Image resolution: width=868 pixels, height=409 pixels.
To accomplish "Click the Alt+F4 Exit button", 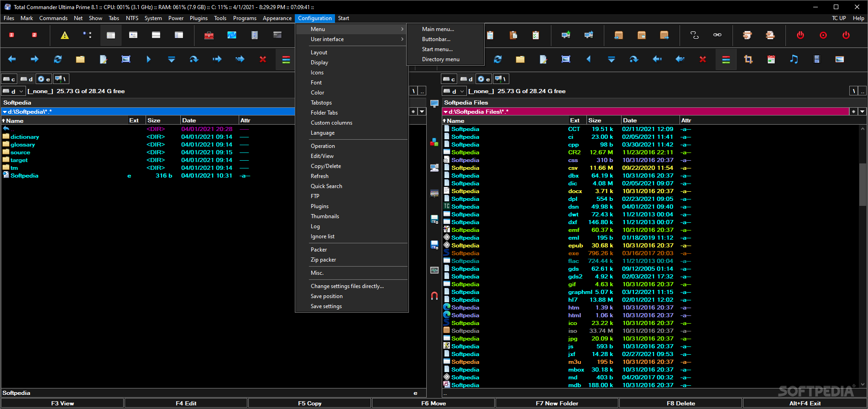I will (x=805, y=403).
